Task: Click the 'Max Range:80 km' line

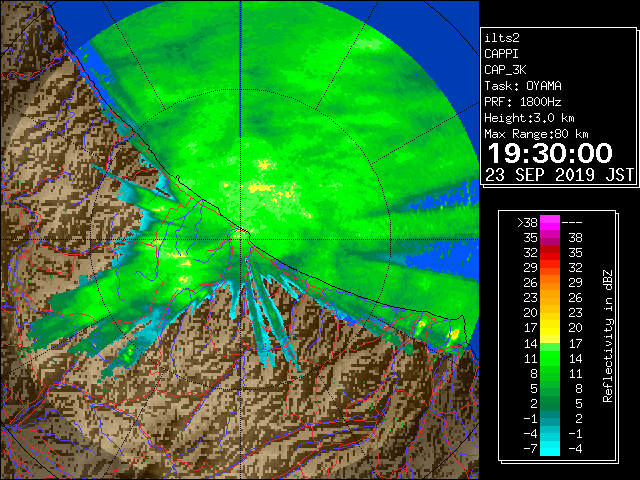Action: click(x=536, y=134)
